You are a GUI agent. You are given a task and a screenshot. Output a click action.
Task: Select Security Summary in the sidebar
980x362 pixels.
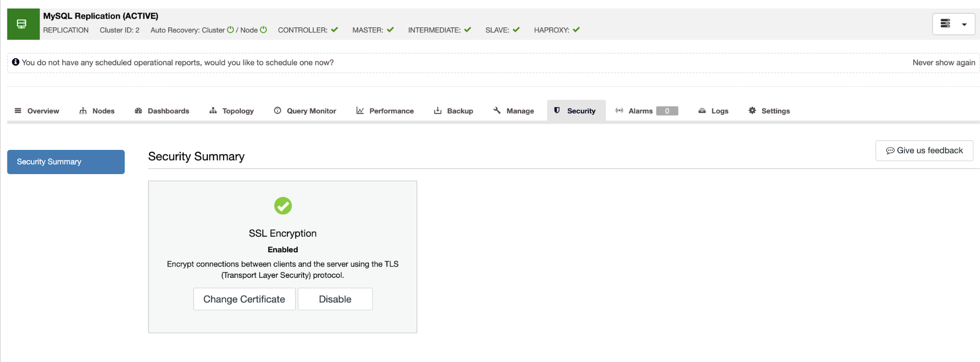66,162
